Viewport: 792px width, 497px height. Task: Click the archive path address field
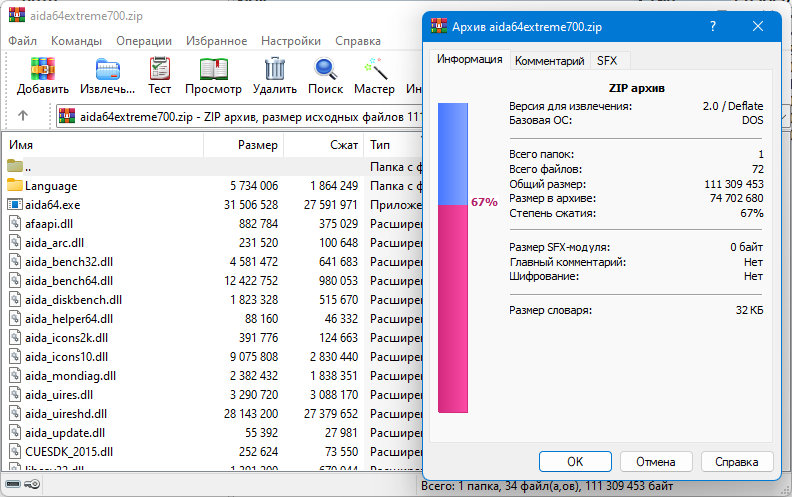240,117
